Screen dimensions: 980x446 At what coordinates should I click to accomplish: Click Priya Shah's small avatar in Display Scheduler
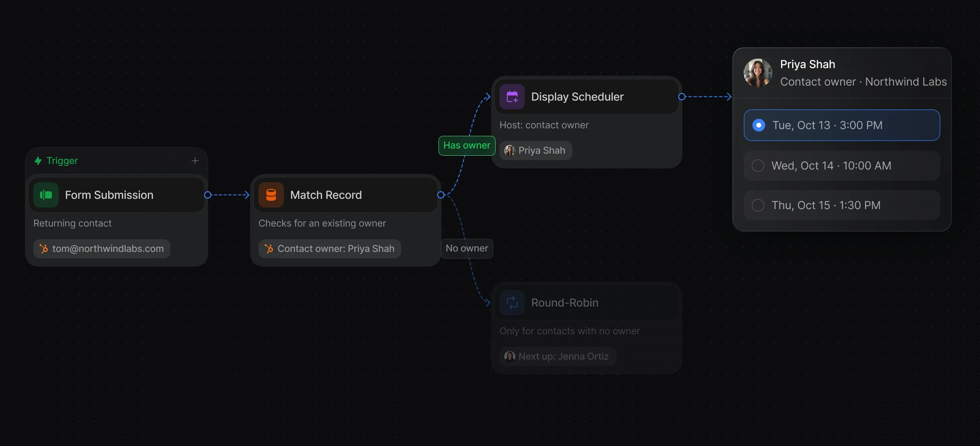pos(509,151)
